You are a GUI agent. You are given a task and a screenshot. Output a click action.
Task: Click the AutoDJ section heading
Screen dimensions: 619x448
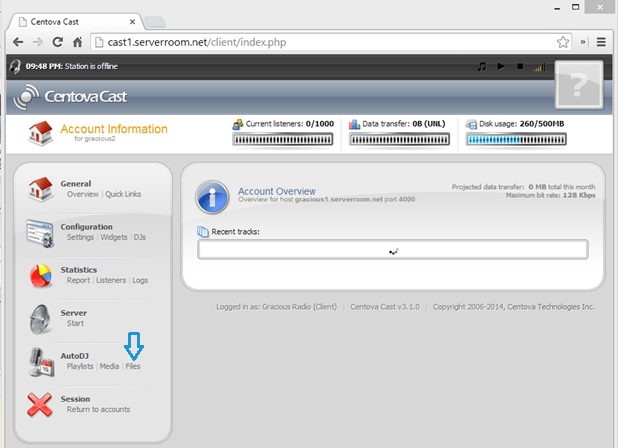75,356
